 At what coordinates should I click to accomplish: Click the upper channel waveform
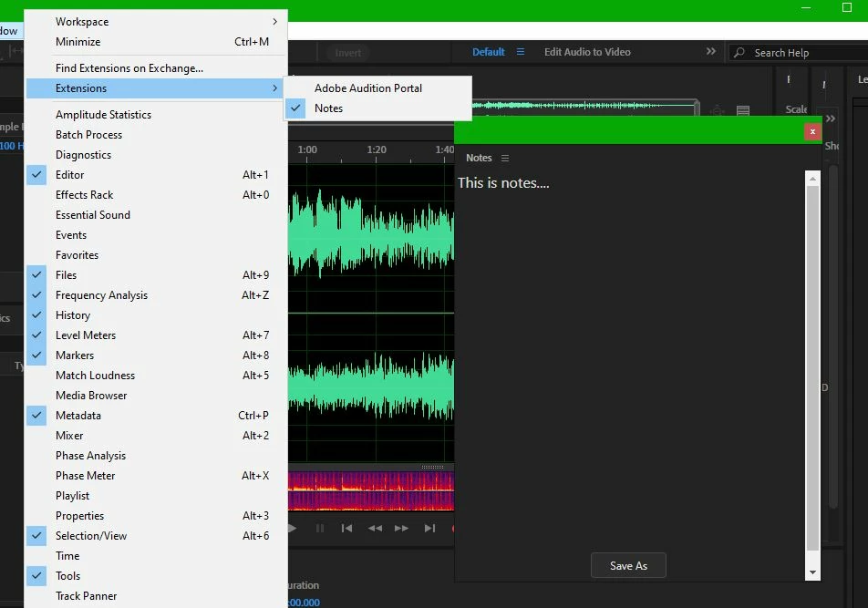(371, 238)
